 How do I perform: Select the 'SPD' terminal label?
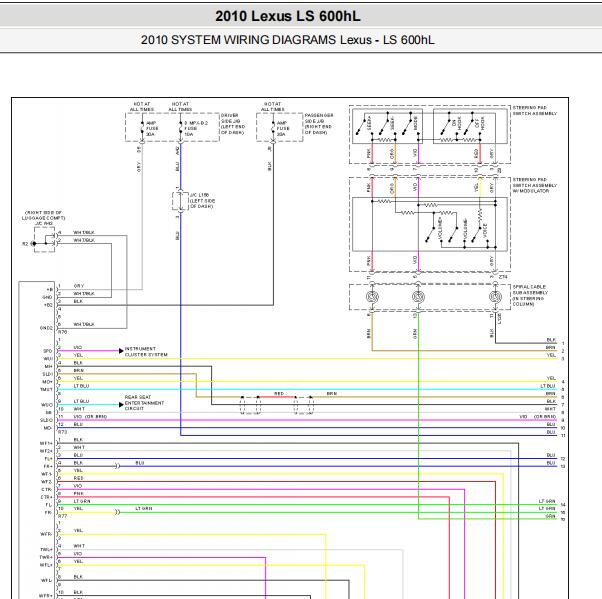[x=48, y=351]
